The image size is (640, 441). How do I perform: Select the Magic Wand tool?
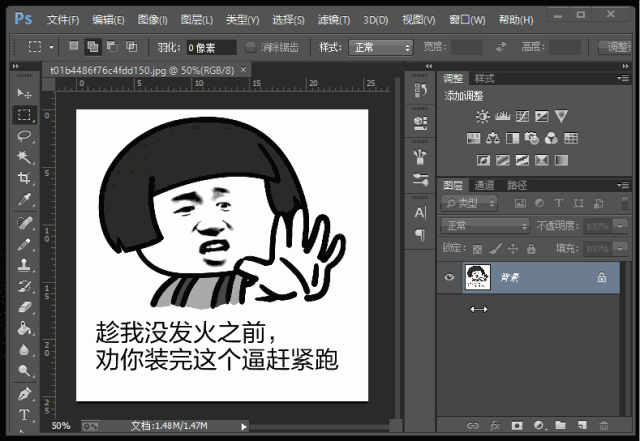point(24,157)
